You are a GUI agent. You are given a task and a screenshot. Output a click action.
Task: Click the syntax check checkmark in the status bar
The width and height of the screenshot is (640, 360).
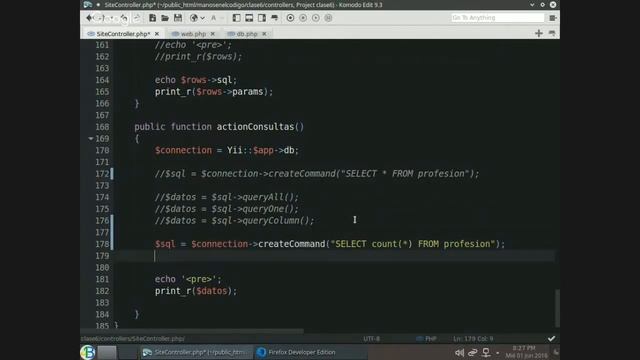tap(551, 339)
